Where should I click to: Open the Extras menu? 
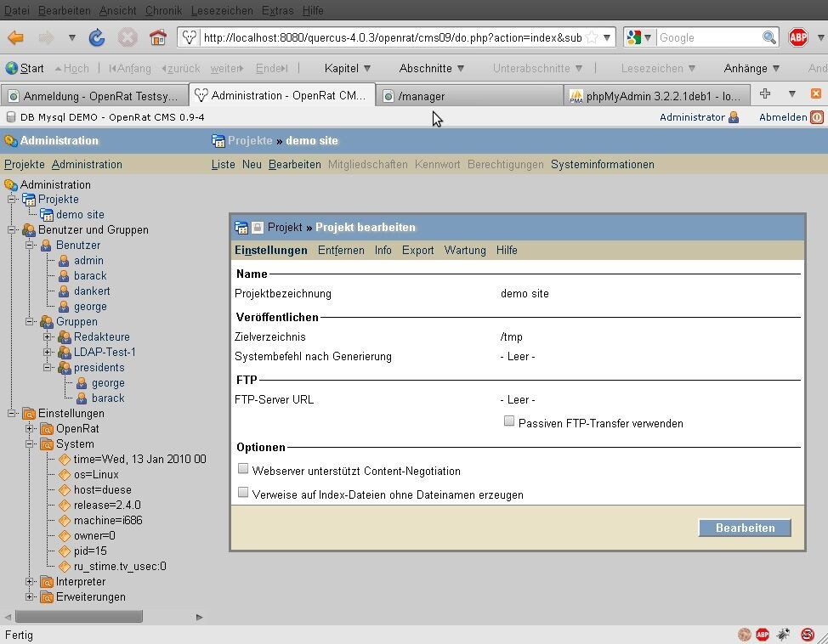click(278, 10)
